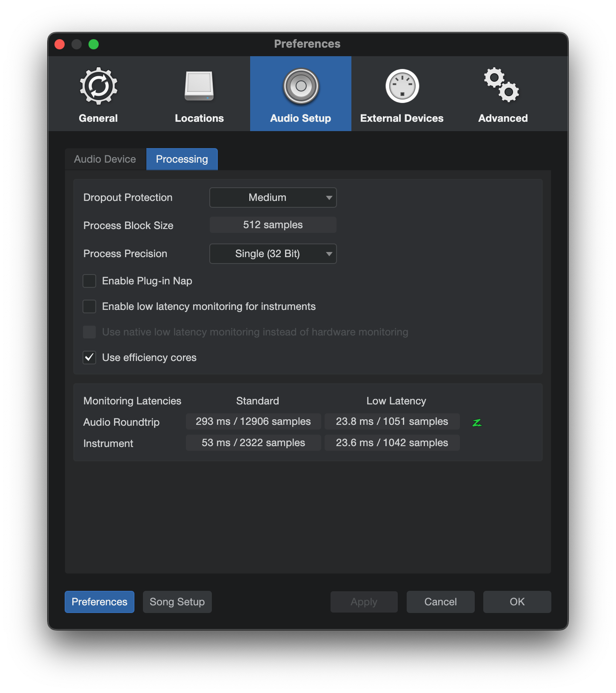Click the Standard Audio Roundtrip latency value
The image size is (616, 693).
tap(253, 421)
